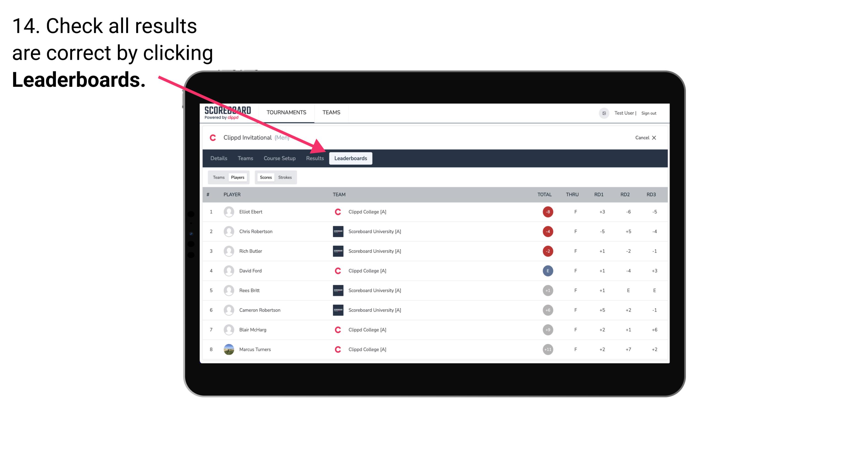The image size is (868, 467).
Task: Select the Players filter button
Action: click(x=237, y=177)
